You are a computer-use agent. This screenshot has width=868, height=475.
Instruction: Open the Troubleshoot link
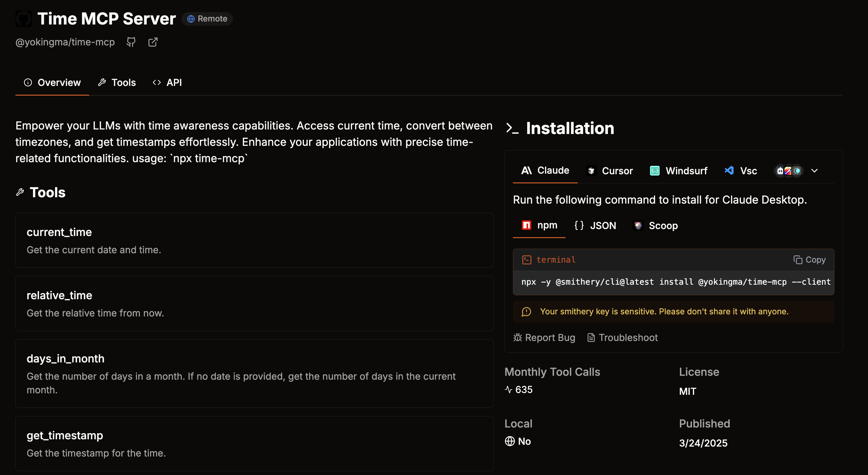tap(622, 338)
